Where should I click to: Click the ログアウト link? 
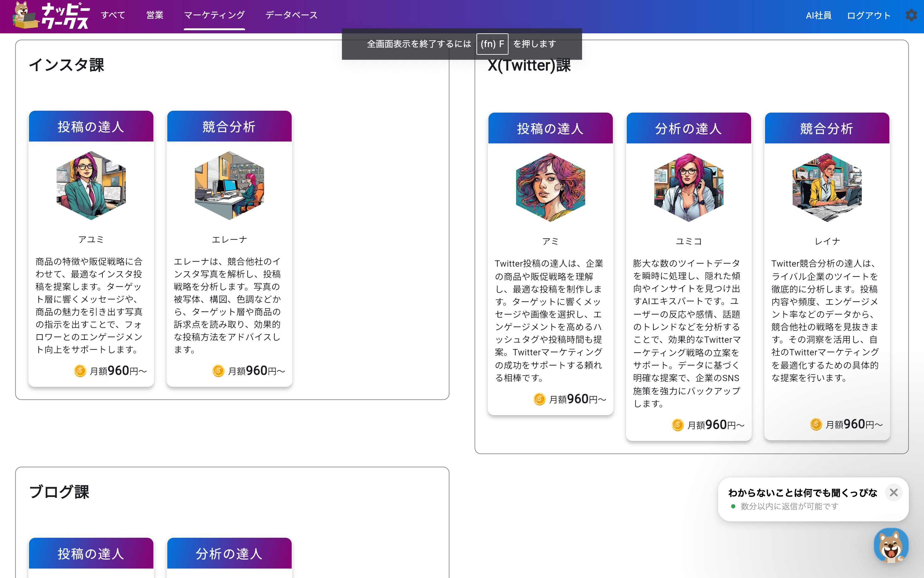pos(869,15)
